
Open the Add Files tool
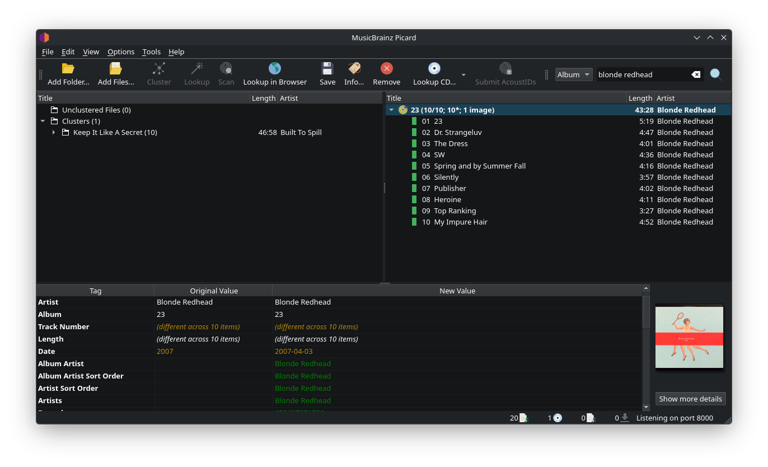(x=116, y=74)
